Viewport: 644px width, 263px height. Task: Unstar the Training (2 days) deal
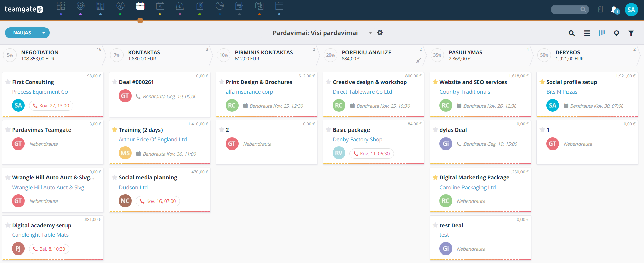[115, 130]
